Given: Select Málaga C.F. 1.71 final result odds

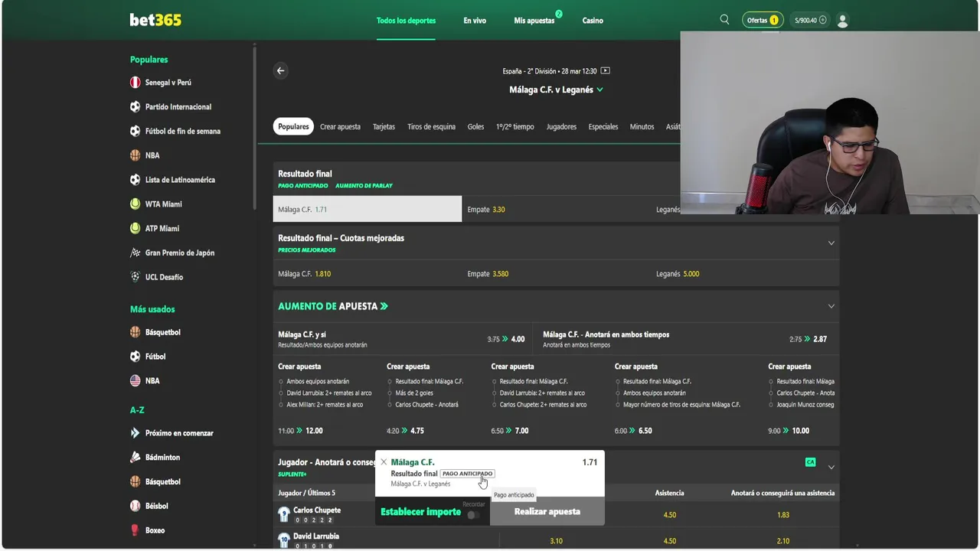Looking at the screenshot, I should [367, 209].
